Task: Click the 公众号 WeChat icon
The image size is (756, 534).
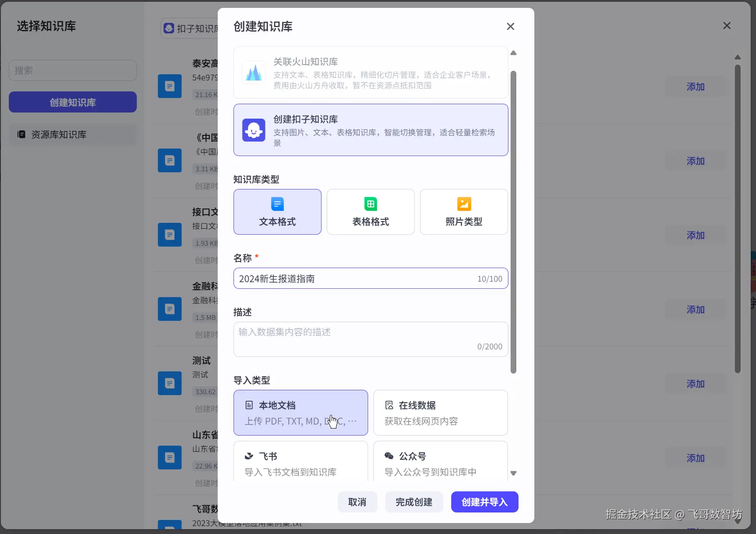Action: click(x=389, y=456)
